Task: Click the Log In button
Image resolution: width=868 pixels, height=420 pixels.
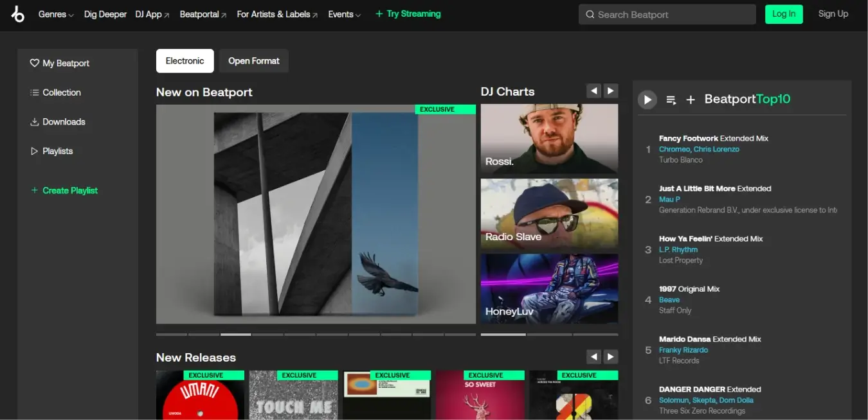Action: (x=784, y=14)
